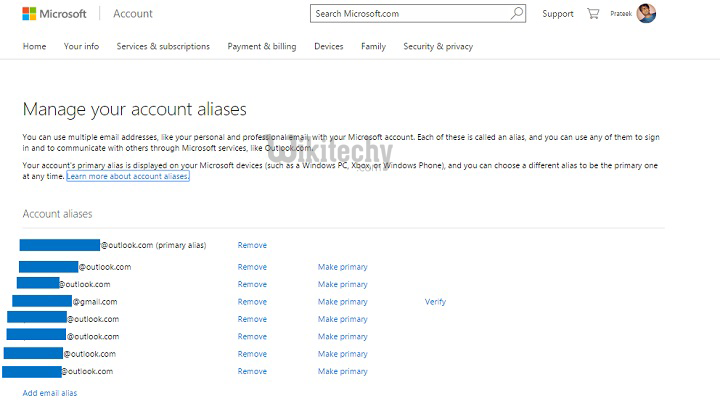Switch to the Devices tab
The height and width of the screenshot is (414, 720).
(328, 46)
